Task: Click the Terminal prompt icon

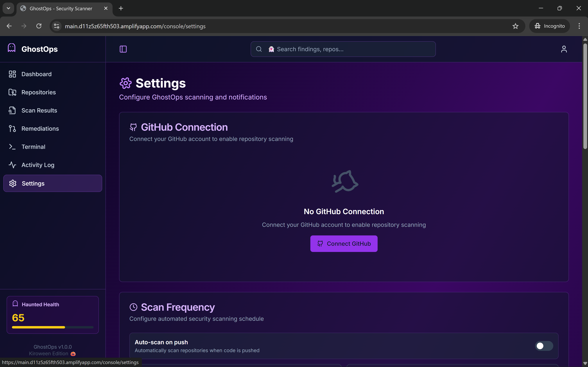Action: [x=12, y=147]
